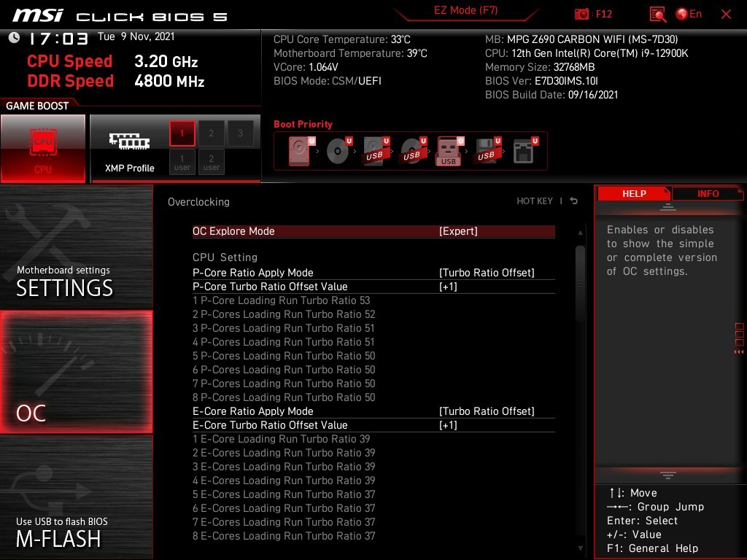
Task: Select optical disc icon in Boot Priority
Action: pyautogui.click(x=337, y=151)
